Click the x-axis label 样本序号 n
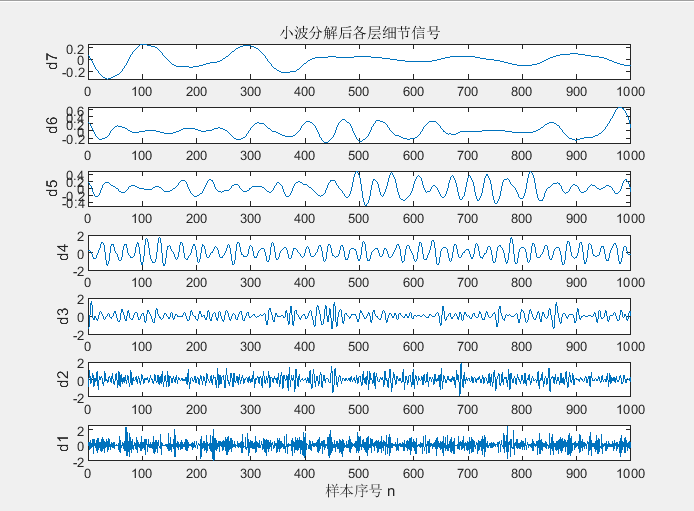694x511 pixels. pyautogui.click(x=360, y=491)
